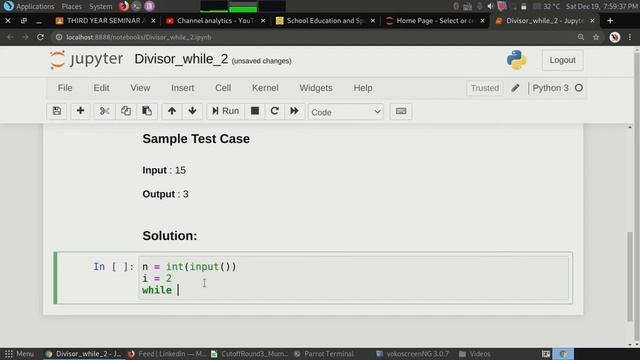Switch to School Education tab
This screenshot has height=360, width=640.
coord(325,20)
